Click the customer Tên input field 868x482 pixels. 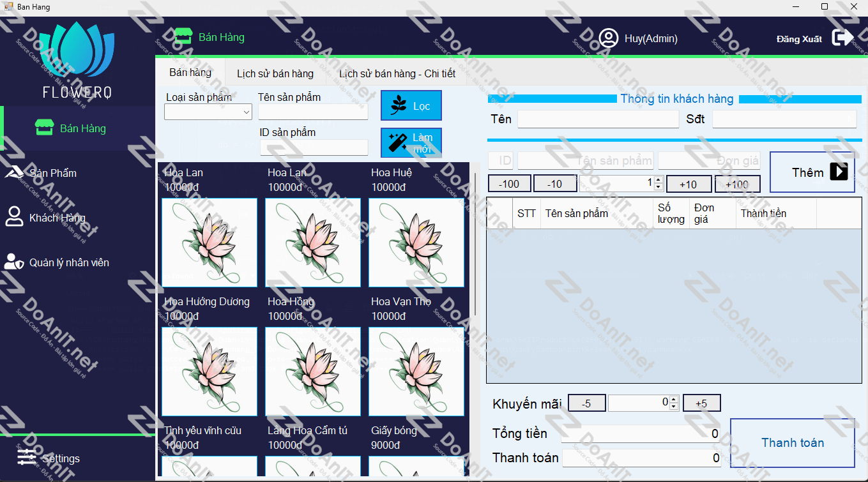[598, 119]
